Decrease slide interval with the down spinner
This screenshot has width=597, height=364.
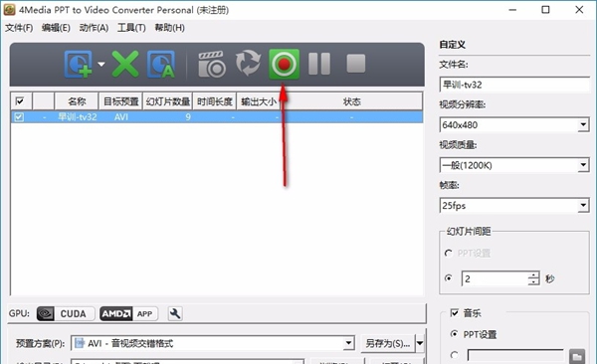533,282
